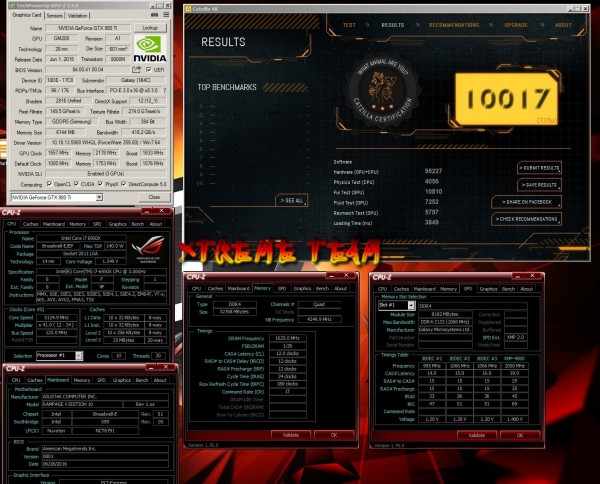Open Graphics tab in the CPU-Z Memory window
Screen dimensions: 600x484
pos(302,288)
